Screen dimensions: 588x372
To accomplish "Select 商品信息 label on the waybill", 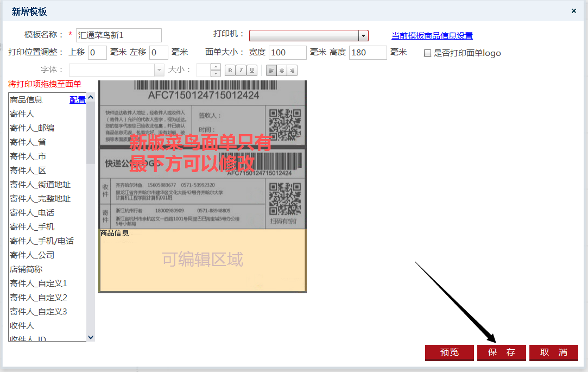I will [x=115, y=234].
